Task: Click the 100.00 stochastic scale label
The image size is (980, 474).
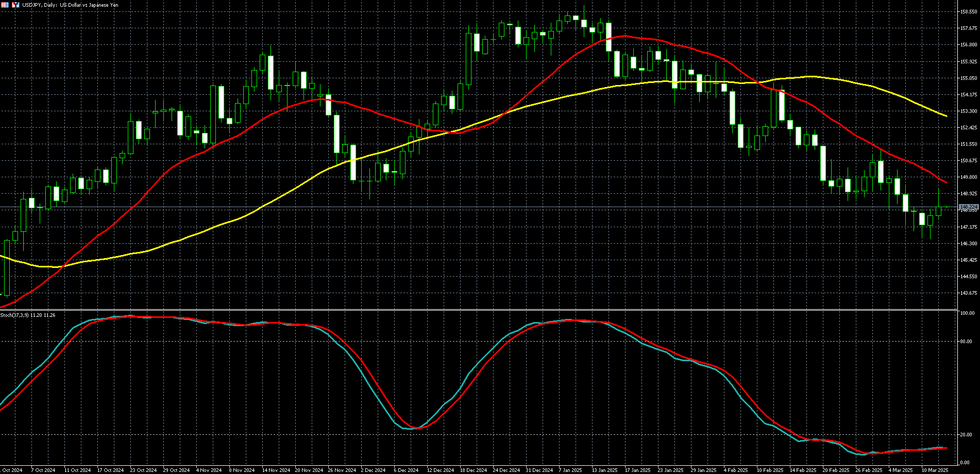Action: [x=967, y=313]
